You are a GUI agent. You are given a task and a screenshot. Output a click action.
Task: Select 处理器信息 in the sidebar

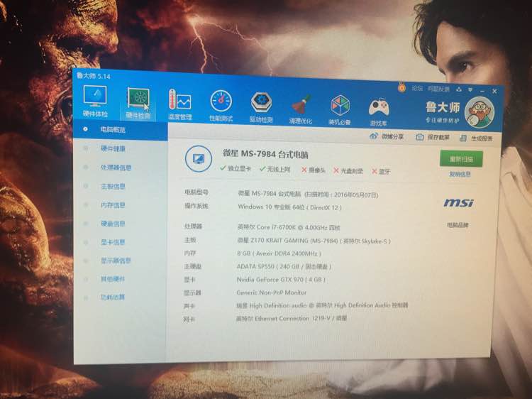[x=116, y=168]
